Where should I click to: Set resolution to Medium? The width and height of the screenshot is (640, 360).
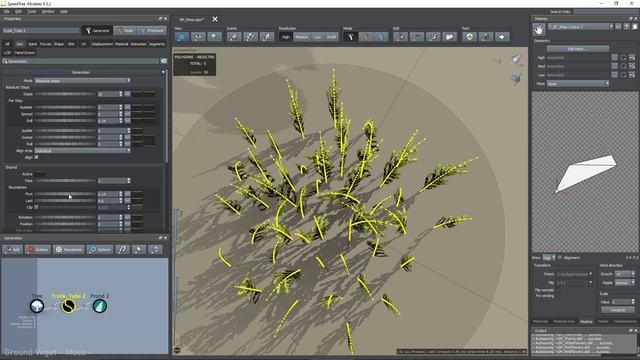pyautogui.click(x=302, y=37)
